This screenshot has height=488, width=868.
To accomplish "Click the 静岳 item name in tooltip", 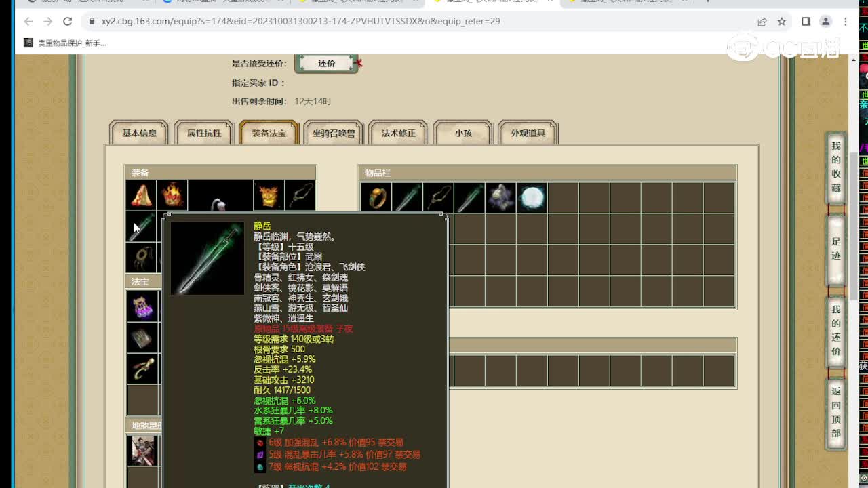I will click(262, 226).
